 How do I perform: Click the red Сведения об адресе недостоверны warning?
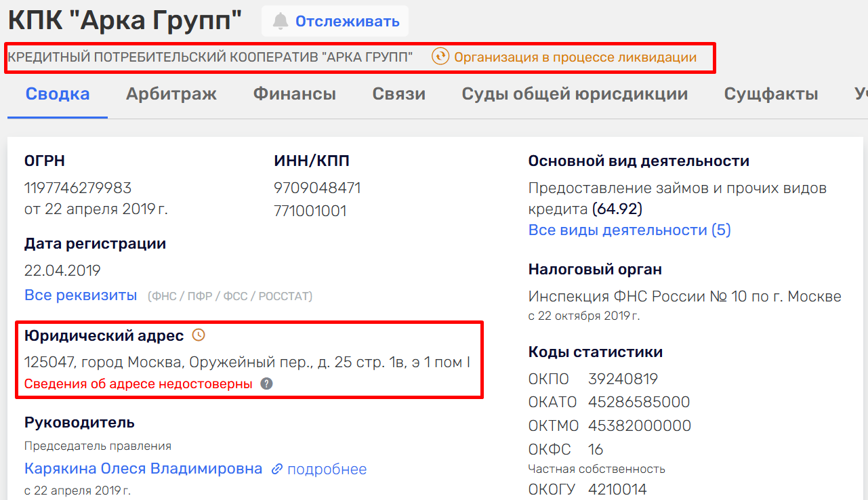point(138,384)
